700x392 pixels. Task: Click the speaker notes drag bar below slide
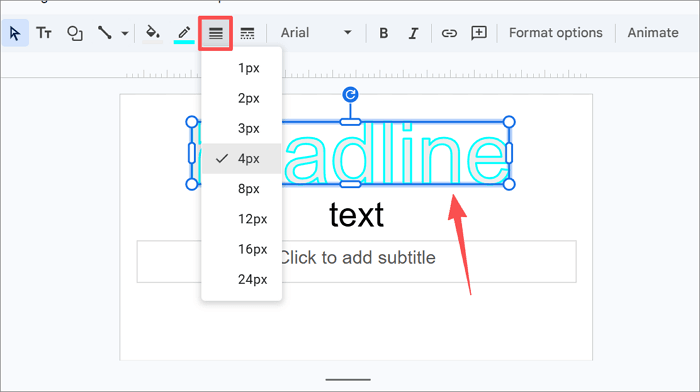click(x=348, y=380)
